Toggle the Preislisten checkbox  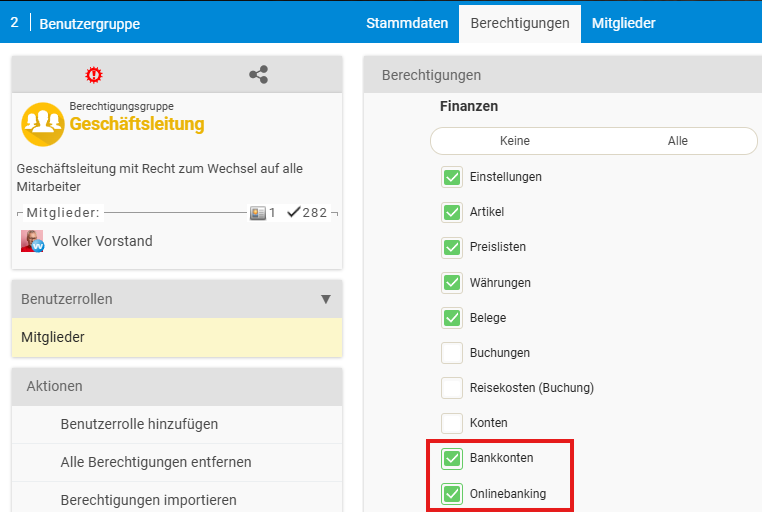(x=452, y=247)
